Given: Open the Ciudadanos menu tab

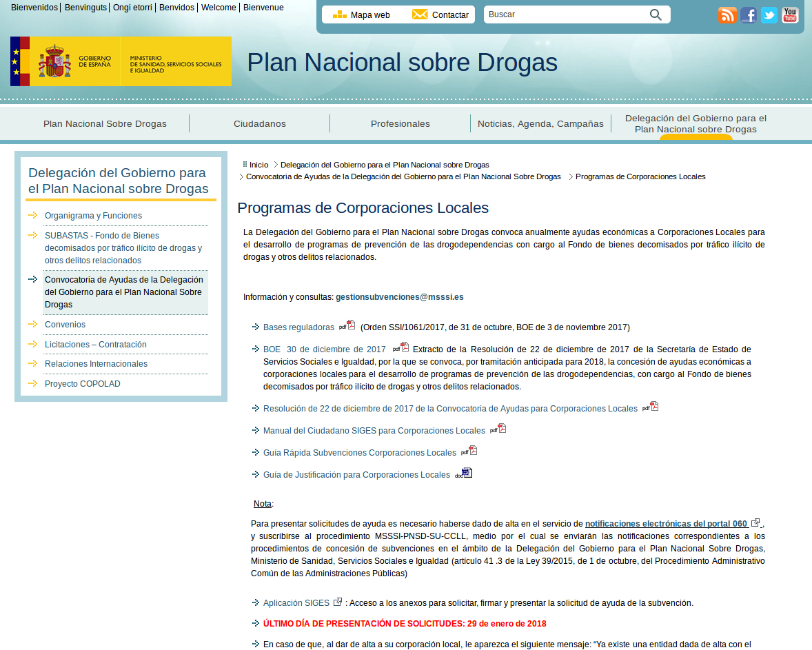Looking at the screenshot, I should click(x=259, y=124).
